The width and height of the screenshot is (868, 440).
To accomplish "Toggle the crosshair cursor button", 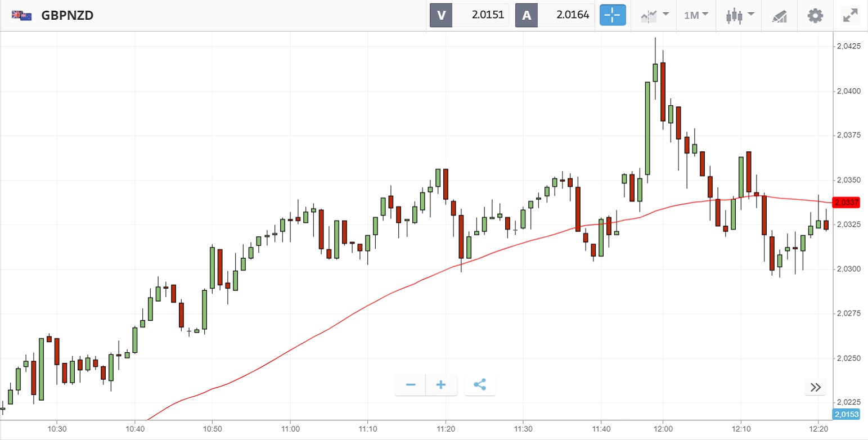I will pos(613,15).
